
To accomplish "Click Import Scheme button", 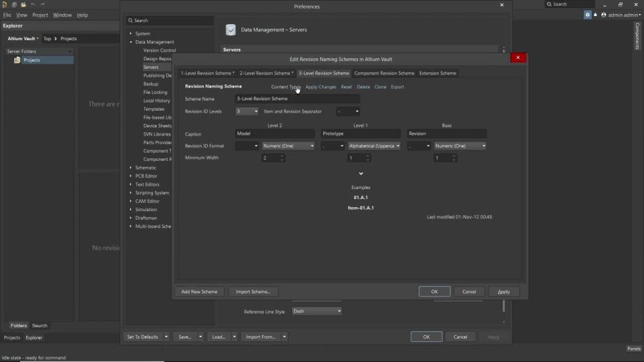I will pyautogui.click(x=253, y=292).
